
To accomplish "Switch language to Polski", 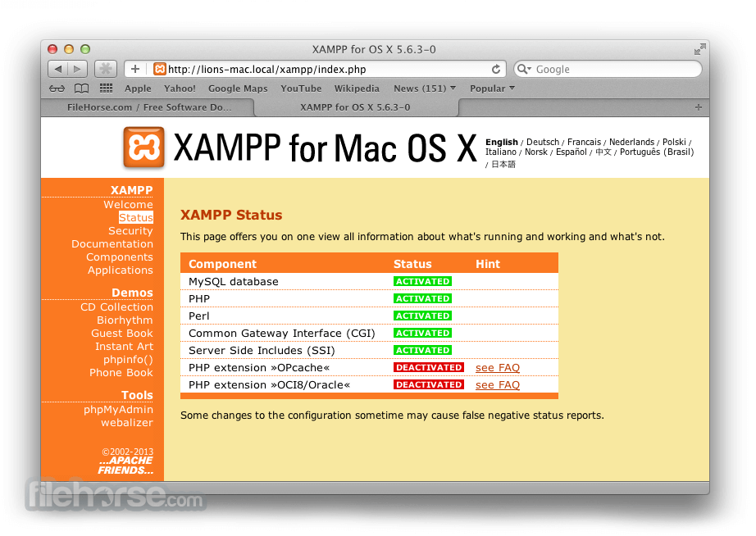I will click(674, 142).
